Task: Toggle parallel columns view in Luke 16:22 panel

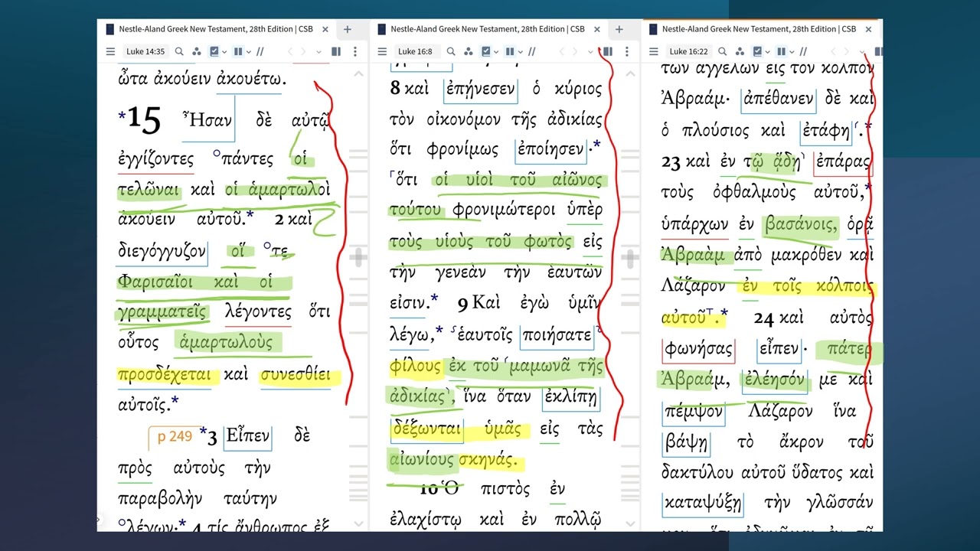Action: (780, 51)
